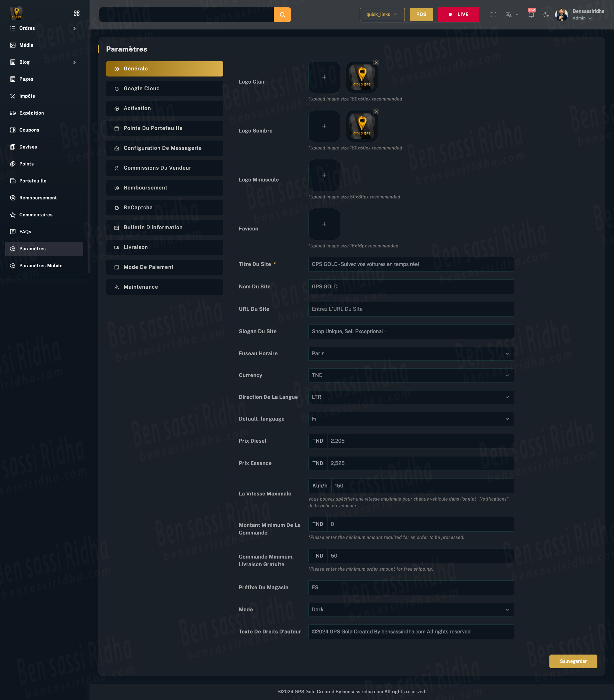Expand the Mode Dark dropdown
Image resolution: width=614 pixels, height=700 pixels.
coord(411,610)
